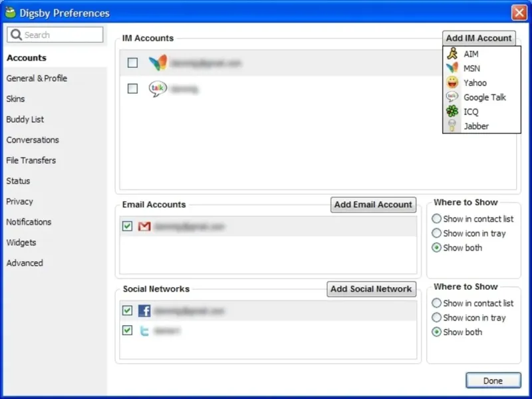Viewport: 532px width, 399px height.
Task: Click the Done button
Action: (493, 380)
